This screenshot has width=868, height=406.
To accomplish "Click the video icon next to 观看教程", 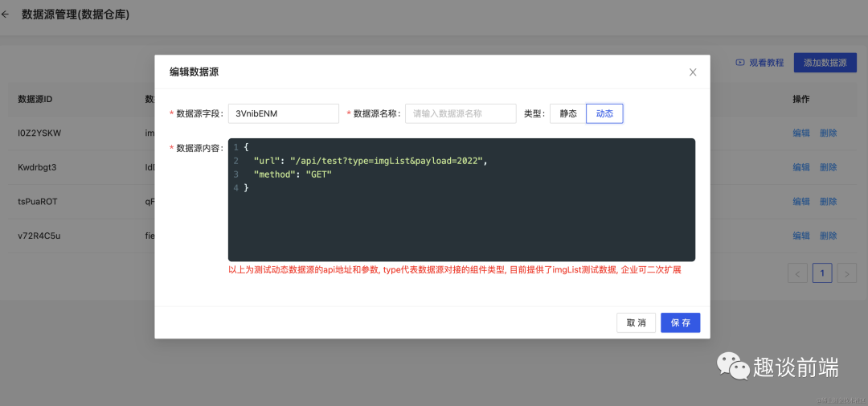I will coord(740,63).
